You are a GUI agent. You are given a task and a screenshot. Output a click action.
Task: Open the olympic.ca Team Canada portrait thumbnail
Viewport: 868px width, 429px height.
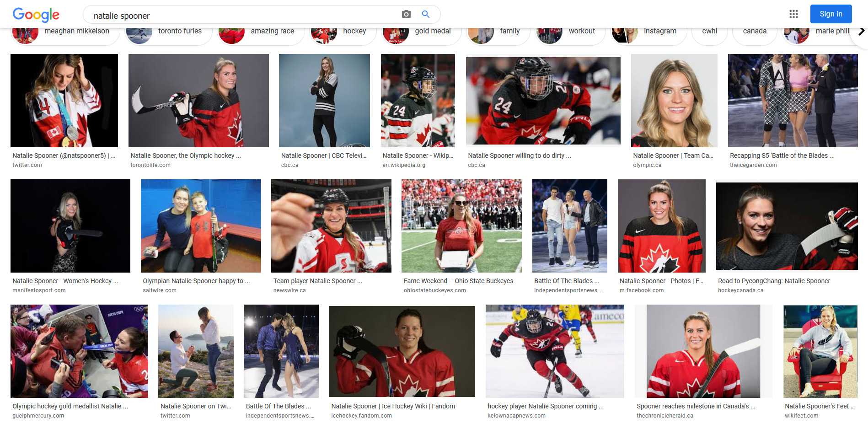[674, 101]
